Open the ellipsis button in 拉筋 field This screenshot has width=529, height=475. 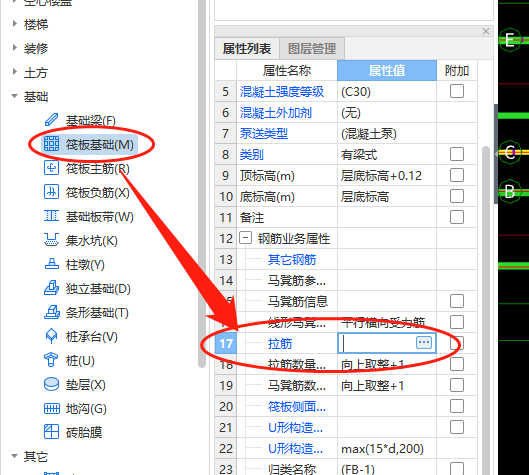click(424, 343)
